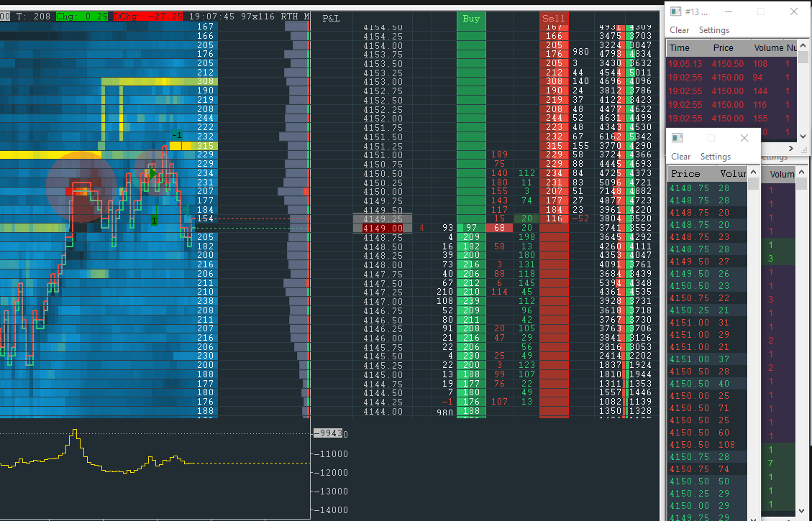The image size is (812, 521).
Task: Sort #13 window by Volume column header
Action: point(769,47)
